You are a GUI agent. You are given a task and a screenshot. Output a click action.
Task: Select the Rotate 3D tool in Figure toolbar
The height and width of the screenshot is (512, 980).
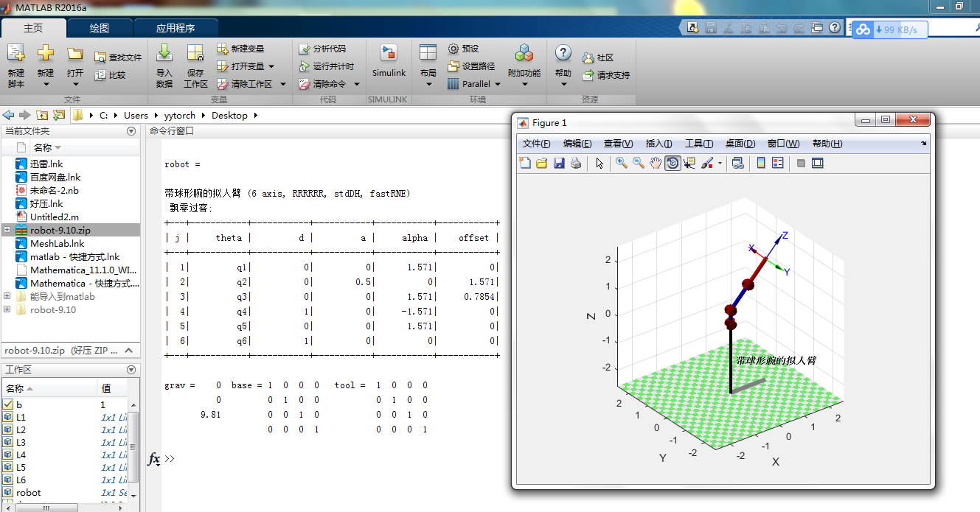672,163
